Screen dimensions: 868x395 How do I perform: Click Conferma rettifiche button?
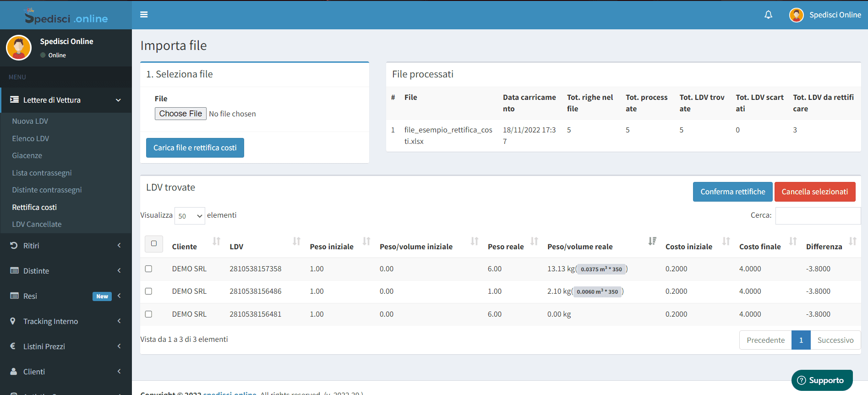tap(732, 192)
